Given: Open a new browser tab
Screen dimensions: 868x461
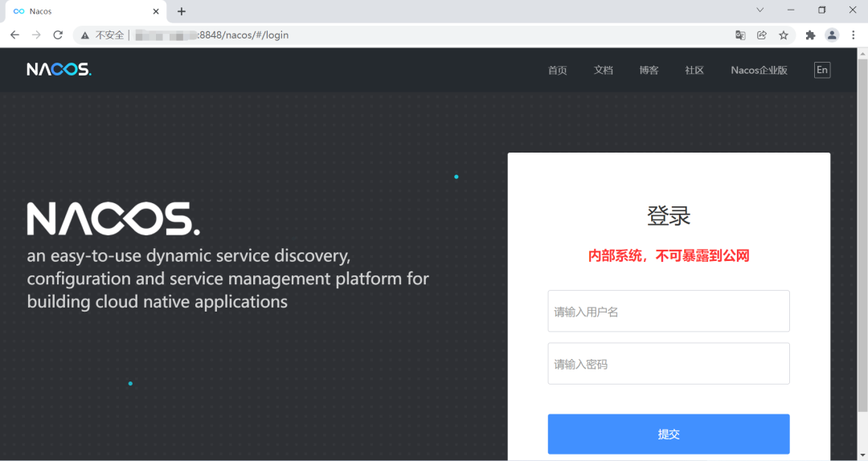Looking at the screenshot, I should 182,11.
